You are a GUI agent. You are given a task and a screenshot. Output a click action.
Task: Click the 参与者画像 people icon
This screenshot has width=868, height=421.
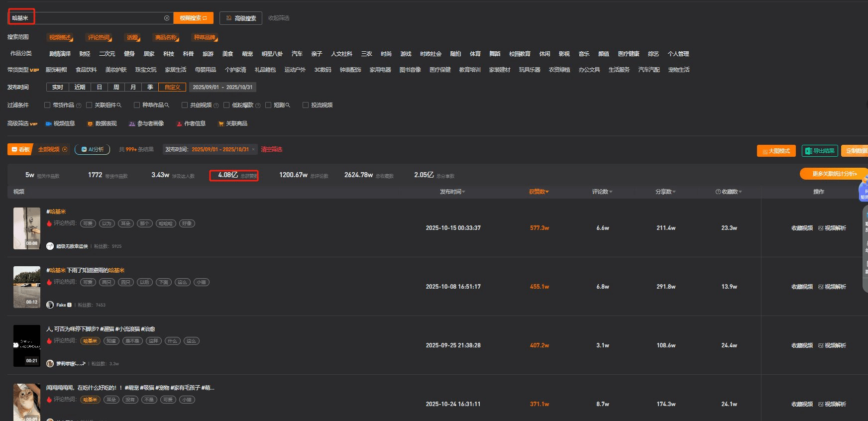pos(132,124)
